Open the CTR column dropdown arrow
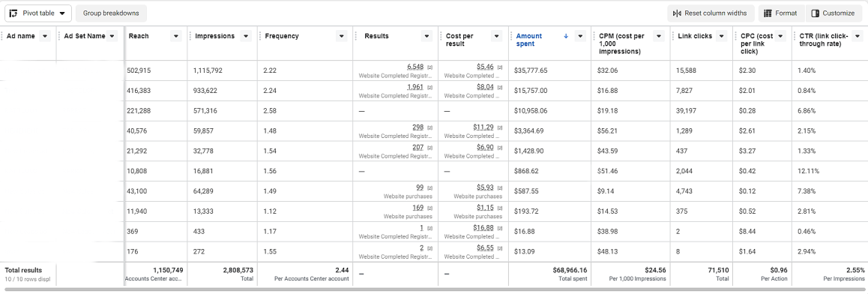 [x=858, y=36]
